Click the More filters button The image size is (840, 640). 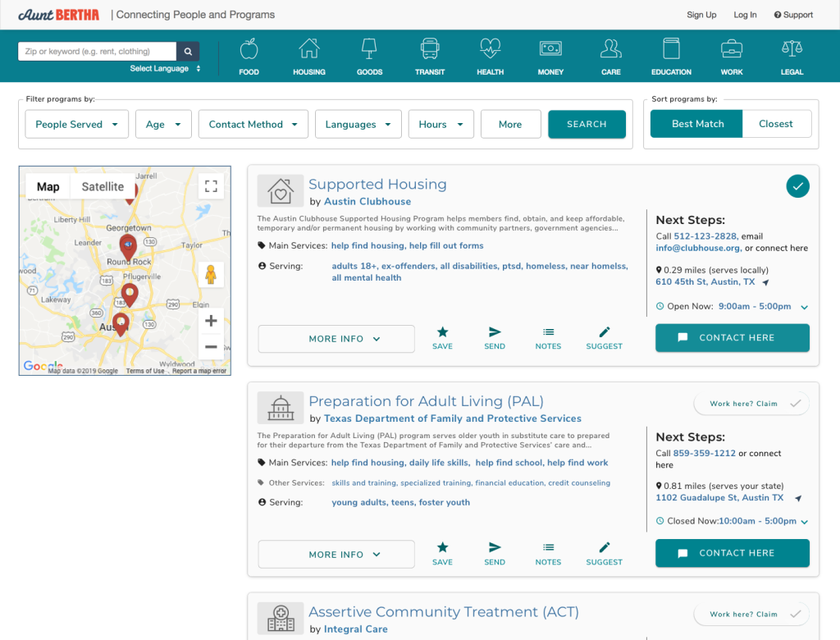510,125
